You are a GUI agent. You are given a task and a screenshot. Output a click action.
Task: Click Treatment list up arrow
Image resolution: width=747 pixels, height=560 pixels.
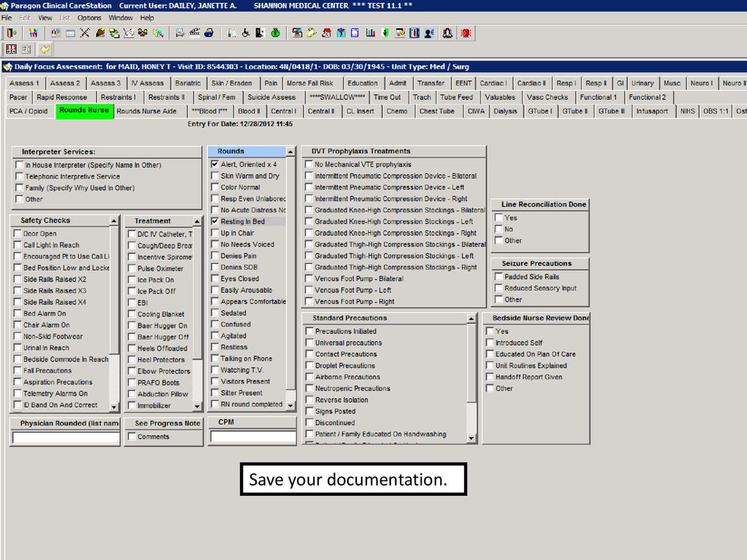(x=197, y=222)
